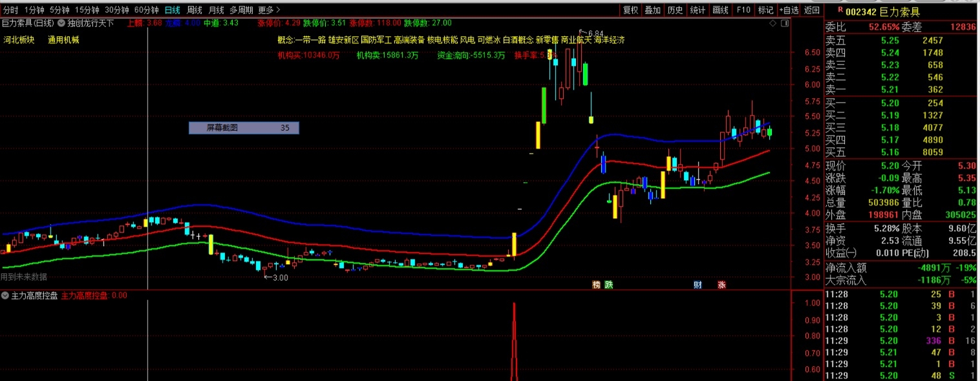Click the 大宗流入 -1186万 row

(900, 280)
